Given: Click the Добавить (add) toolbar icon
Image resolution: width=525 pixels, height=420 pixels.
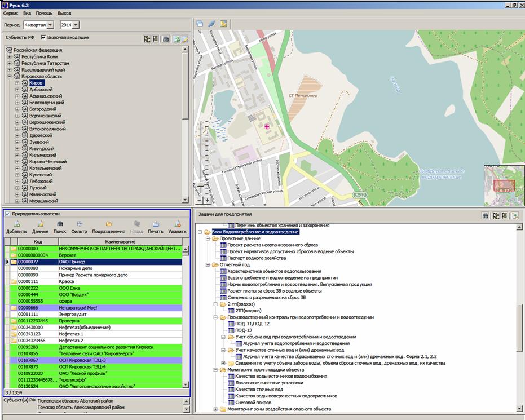Looking at the screenshot, I should click(x=16, y=224).
